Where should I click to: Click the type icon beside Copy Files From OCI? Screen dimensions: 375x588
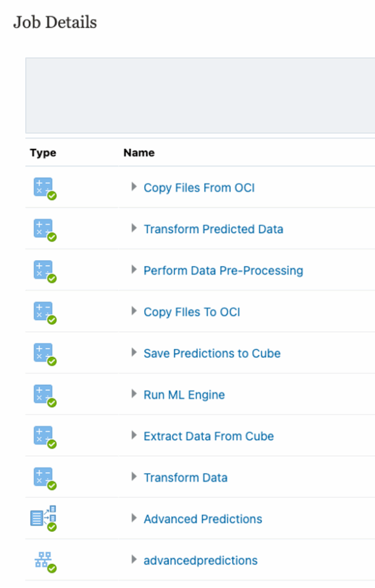(x=44, y=188)
